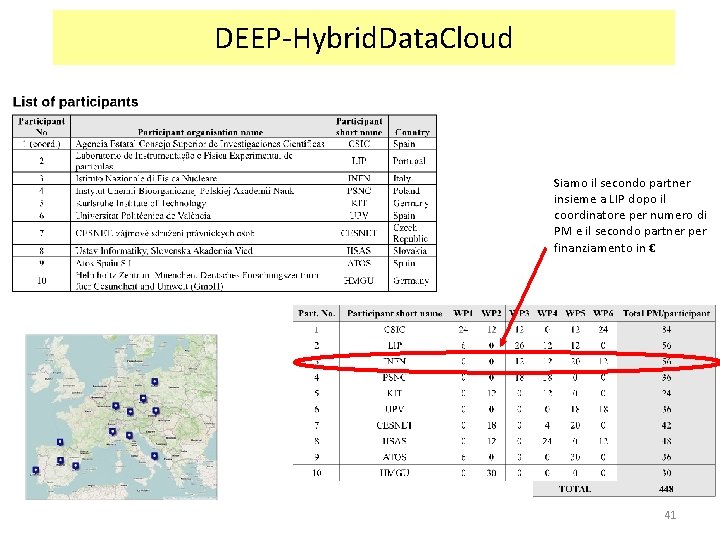Click the Instytut Chemii Bioorganicznej organisation name

coord(185,191)
